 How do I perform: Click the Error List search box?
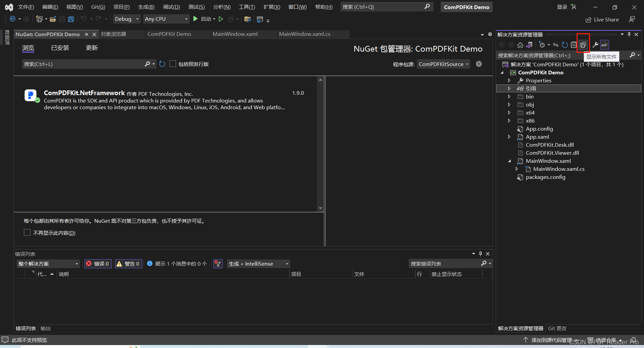pyautogui.click(x=445, y=264)
